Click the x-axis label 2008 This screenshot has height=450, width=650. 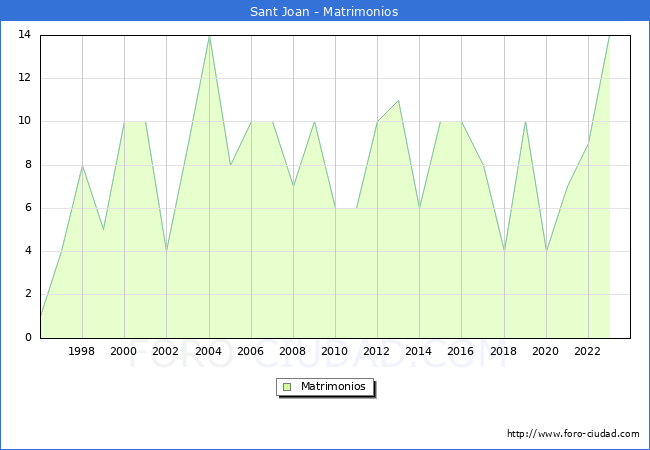click(293, 351)
